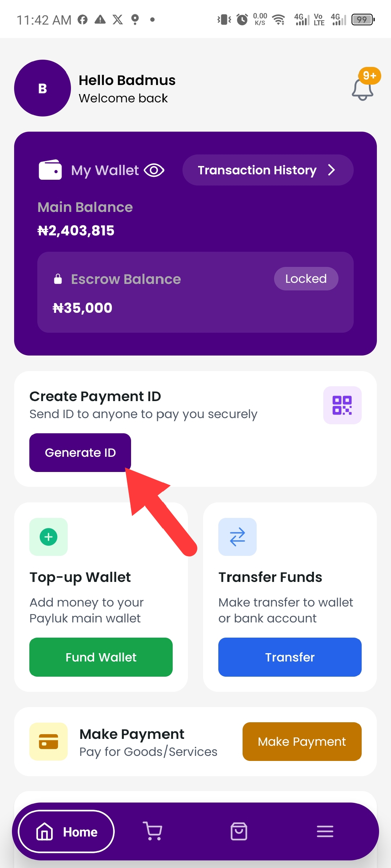The image size is (391, 868).
Task: Click the QR code Payment ID icon
Action: 342,405
